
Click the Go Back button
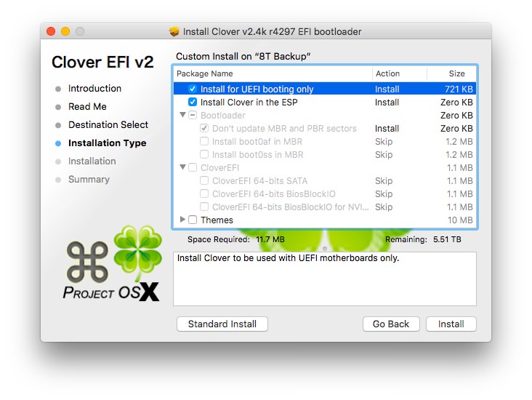391,324
